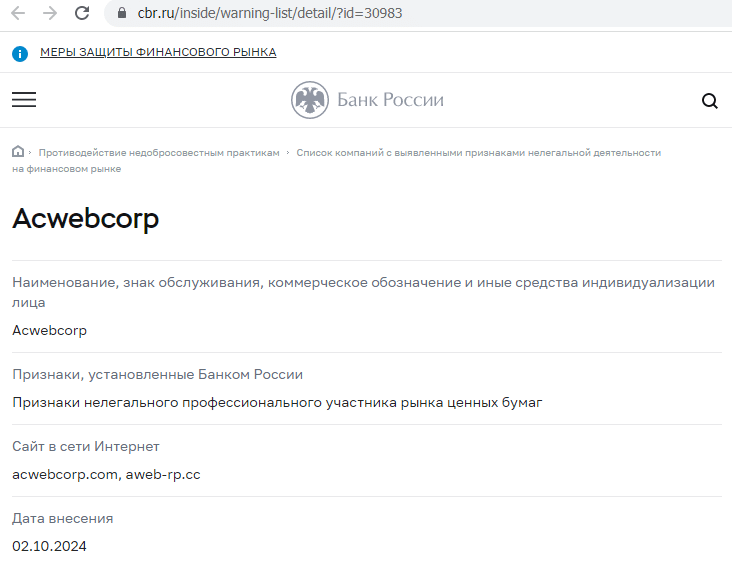The height and width of the screenshot is (565, 732).
Task: Click the Acwebcorp page heading
Action: [85, 219]
